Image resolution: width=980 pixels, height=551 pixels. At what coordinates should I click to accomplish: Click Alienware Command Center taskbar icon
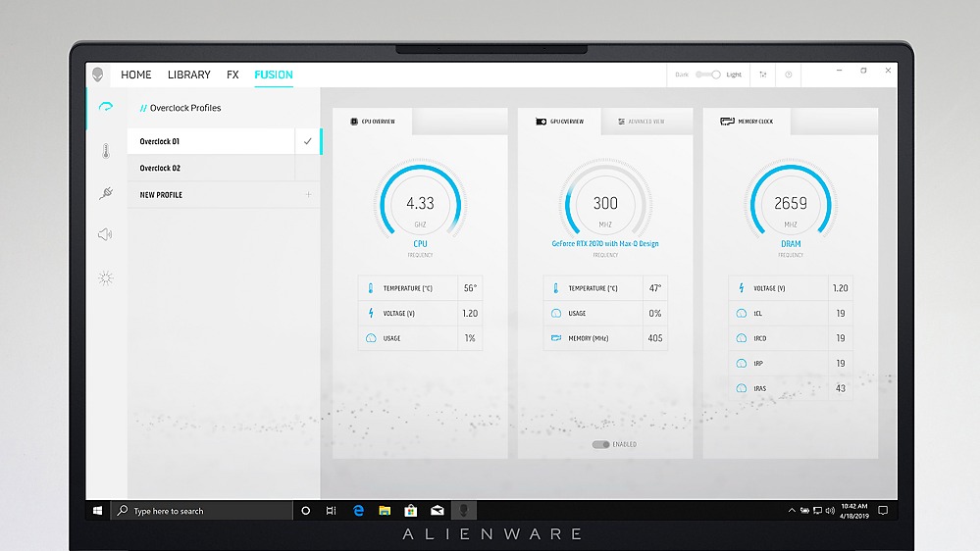coord(463,511)
